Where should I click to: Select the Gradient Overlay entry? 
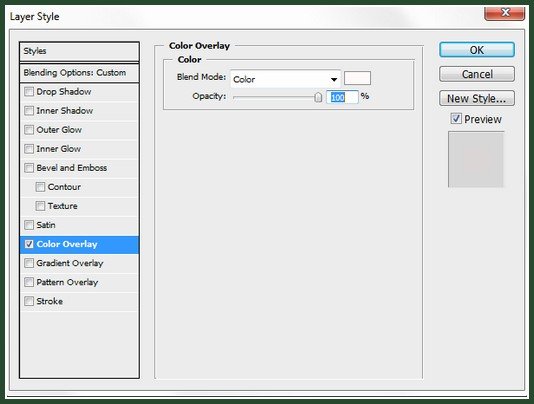(79, 263)
